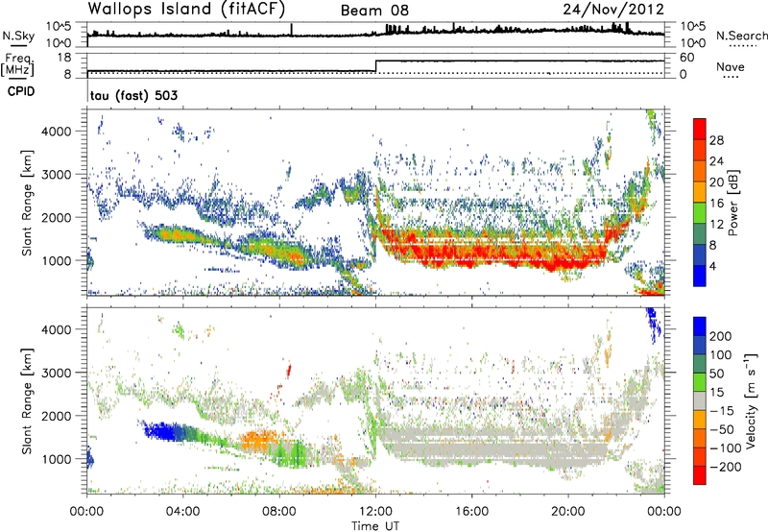Image resolution: width=768 pixels, height=532 pixels.
Task: Click the date label '24/Nov/2012'
Action: point(613,10)
